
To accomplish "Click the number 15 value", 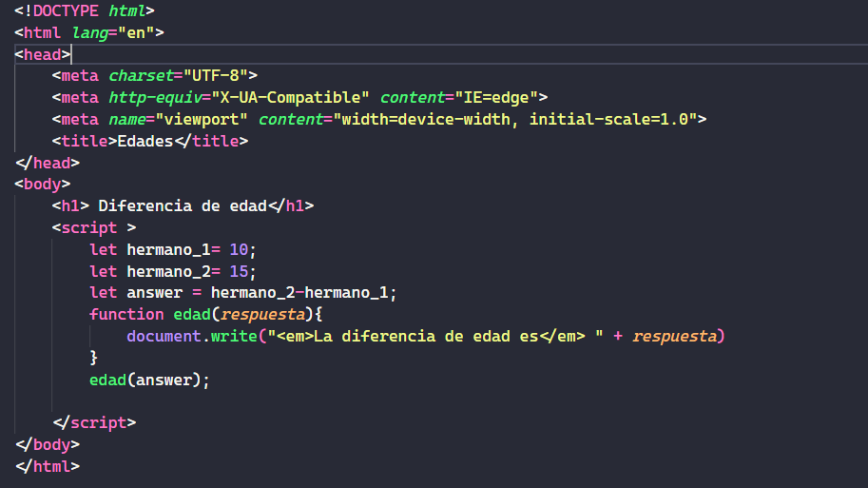I will coord(239,272).
